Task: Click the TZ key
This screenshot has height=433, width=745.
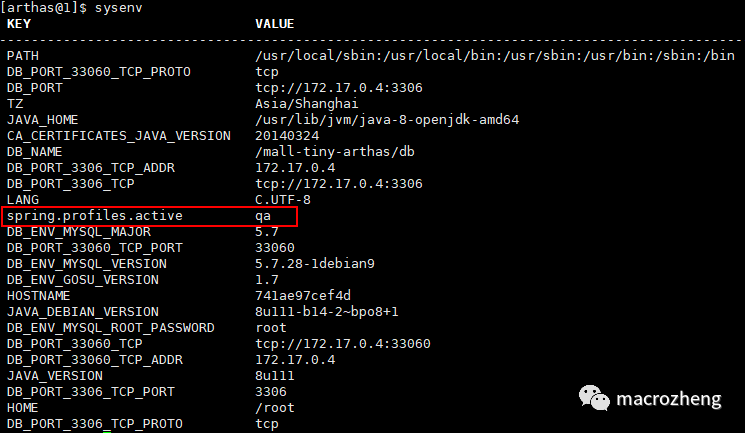Action: [15, 104]
